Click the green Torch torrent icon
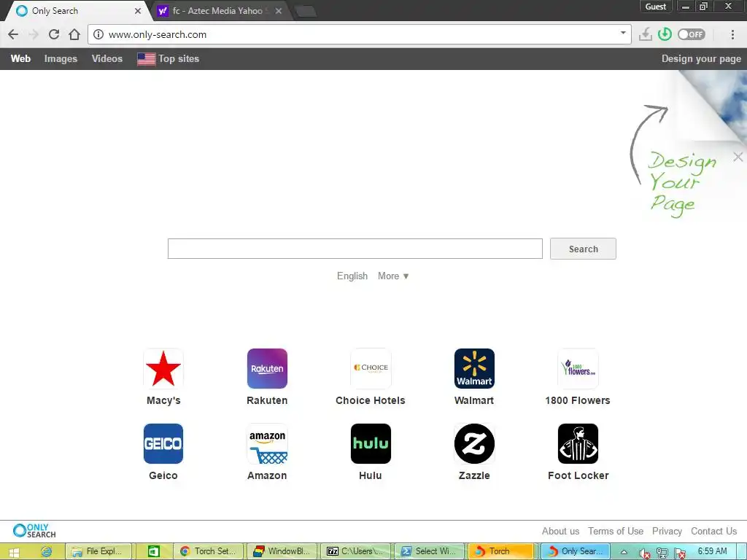This screenshot has width=747, height=560. point(665,34)
